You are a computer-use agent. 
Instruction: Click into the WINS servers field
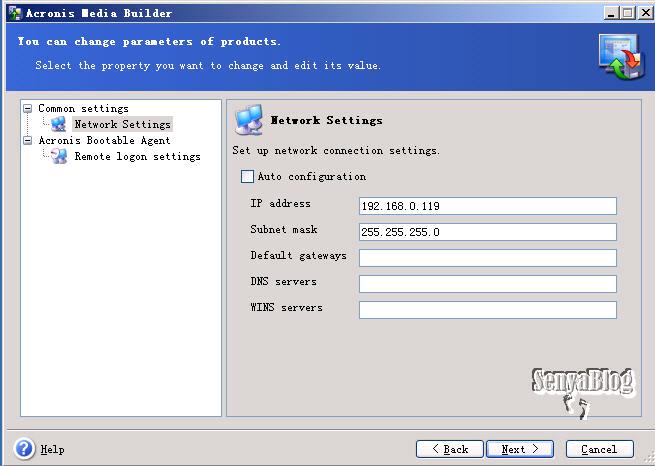(487, 309)
